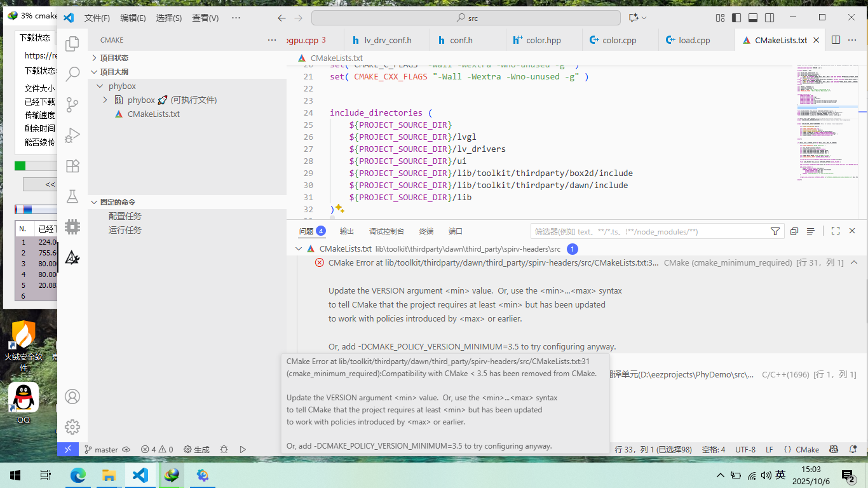Open the chip-shaped embedded extension view
This screenshot has width=868, height=488.
point(72,227)
